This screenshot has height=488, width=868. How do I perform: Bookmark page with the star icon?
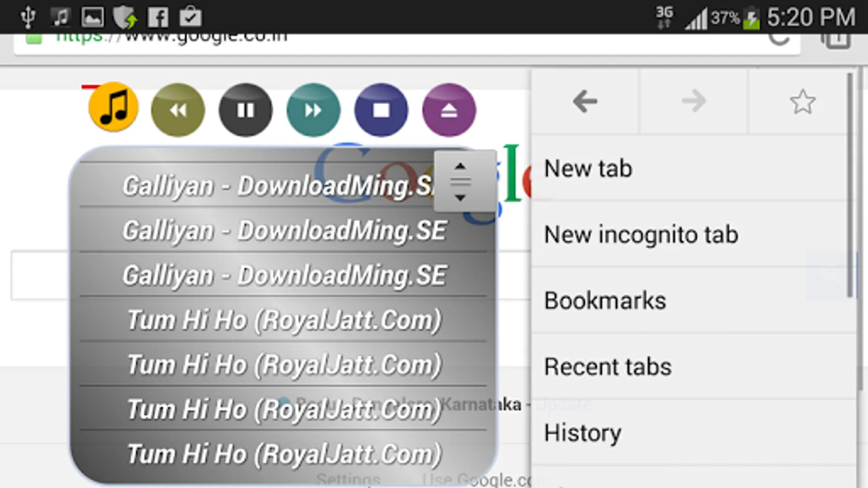(x=802, y=101)
